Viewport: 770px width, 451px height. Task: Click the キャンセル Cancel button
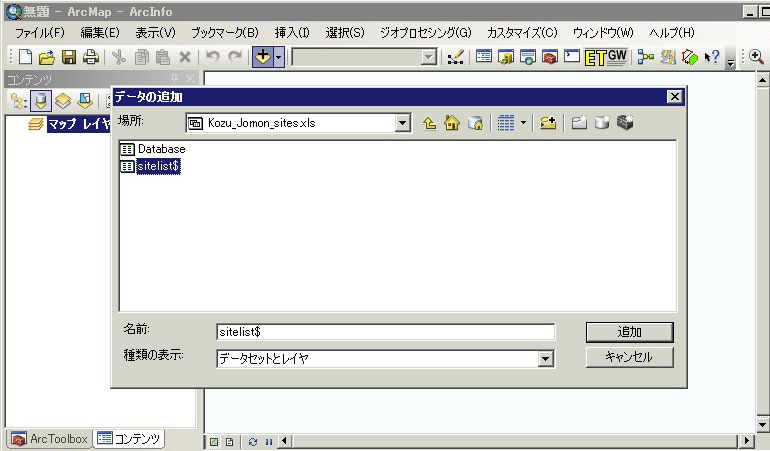point(630,357)
